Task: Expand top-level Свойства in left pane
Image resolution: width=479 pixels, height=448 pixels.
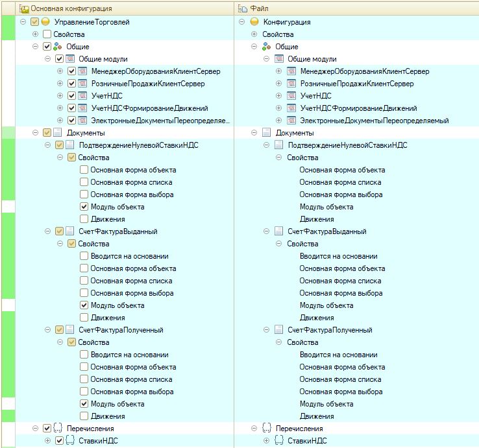Action: 36,34
